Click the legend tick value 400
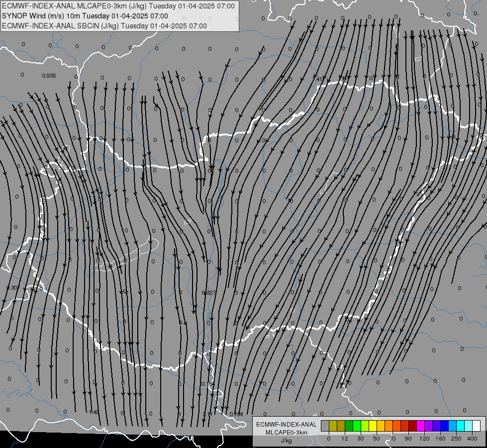This screenshot has height=448, width=487. pyautogui.click(x=472, y=439)
